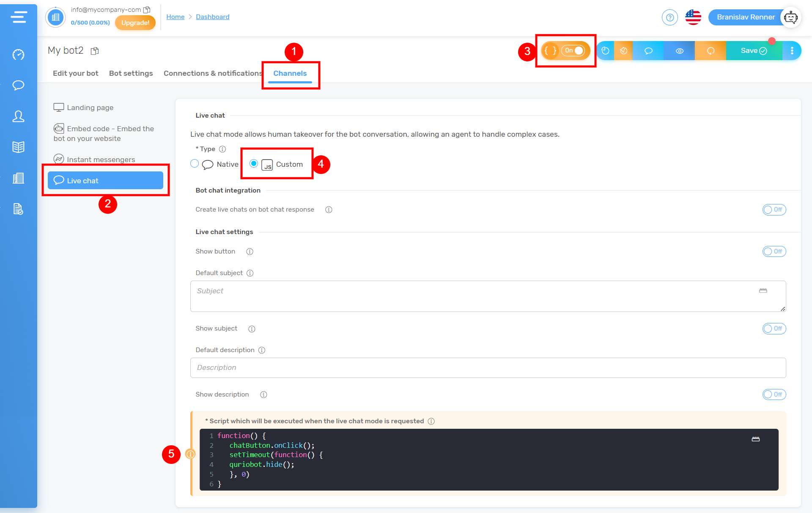Click the chat bubble icon in left sidebar
Screen dimensions: 812x513
(x=18, y=85)
